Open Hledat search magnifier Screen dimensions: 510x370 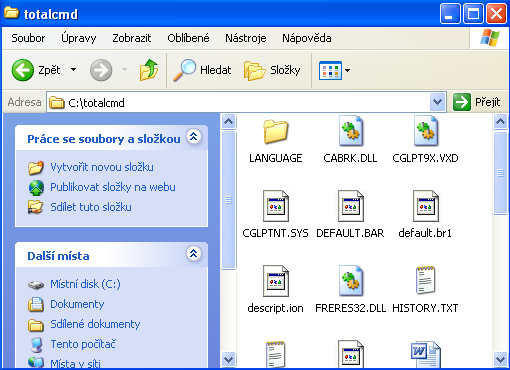coord(184,70)
